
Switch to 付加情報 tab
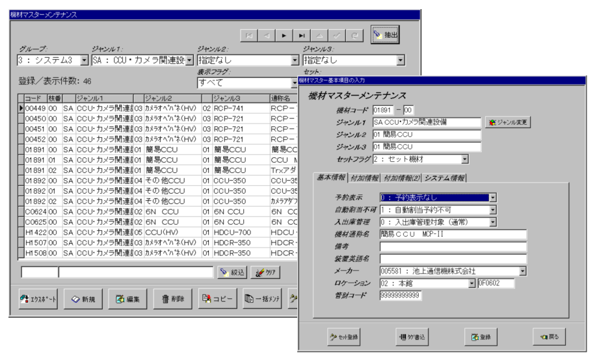coord(364,178)
